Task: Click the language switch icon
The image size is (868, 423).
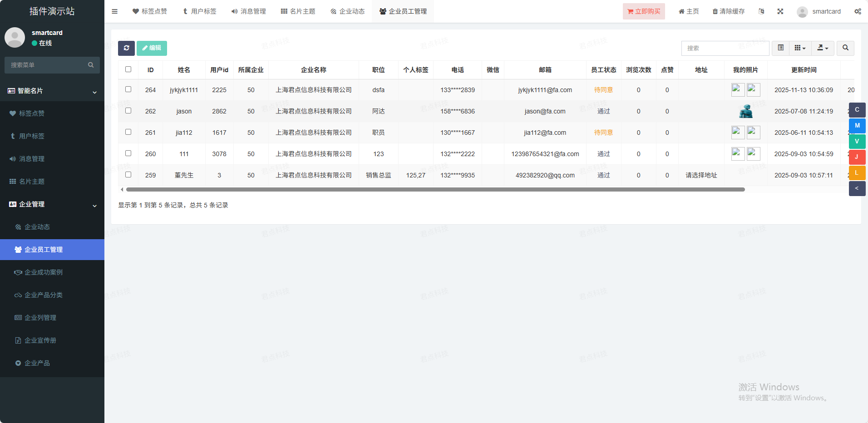Action: 761,11
